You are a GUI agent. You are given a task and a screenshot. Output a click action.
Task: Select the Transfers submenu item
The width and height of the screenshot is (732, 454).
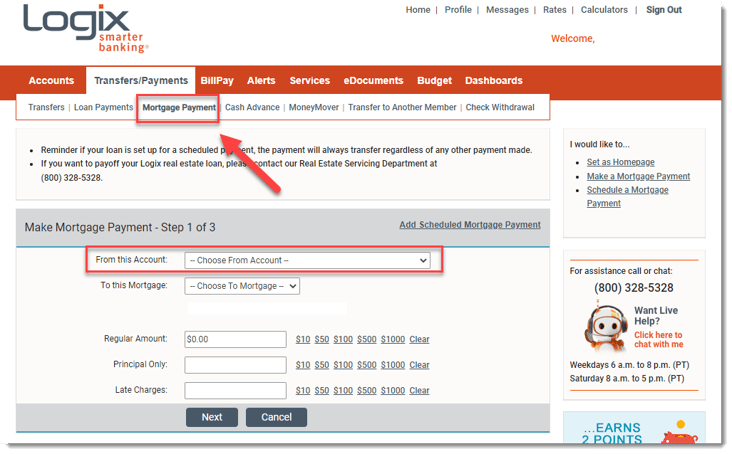pos(46,107)
